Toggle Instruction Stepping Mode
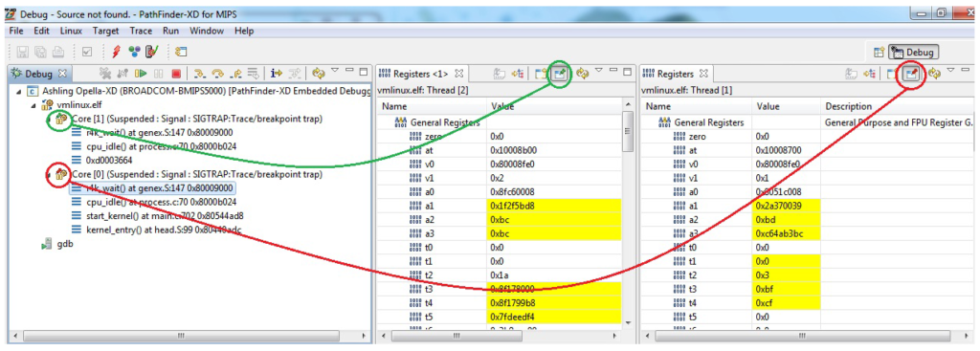This screenshot has width=980, height=351. point(277,73)
